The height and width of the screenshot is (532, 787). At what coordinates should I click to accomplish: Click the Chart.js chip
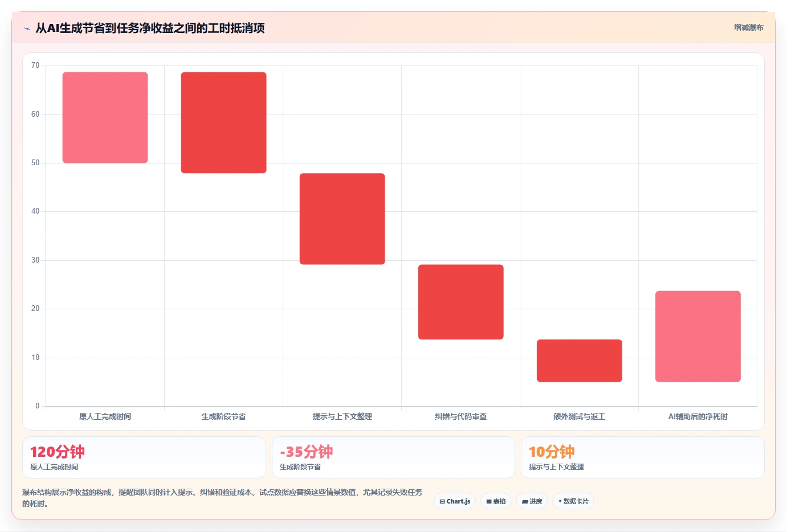tap(455, 501)
